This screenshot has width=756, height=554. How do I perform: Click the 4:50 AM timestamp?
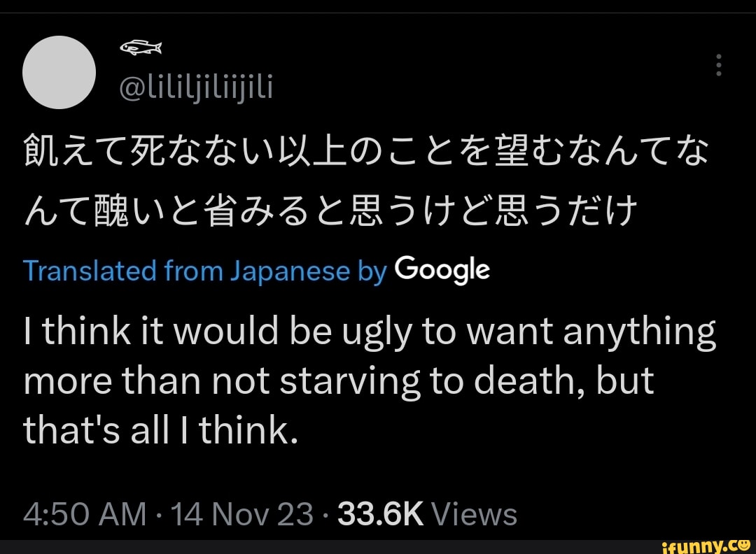coord(85,514)
